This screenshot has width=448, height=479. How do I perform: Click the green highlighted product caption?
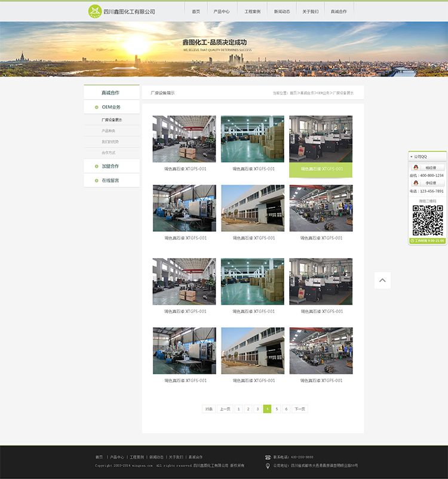click(x=321, y=169)
